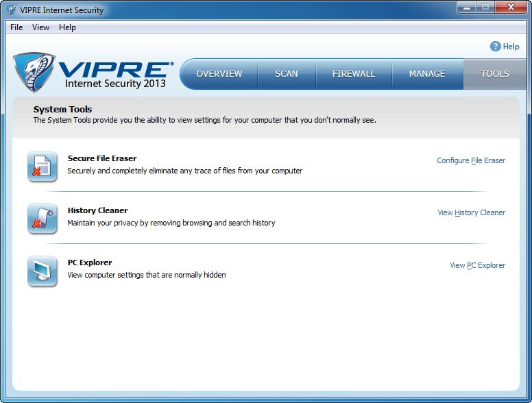
Task: Click the Secure File Eraser icon
Action: [x=43, y=167]
